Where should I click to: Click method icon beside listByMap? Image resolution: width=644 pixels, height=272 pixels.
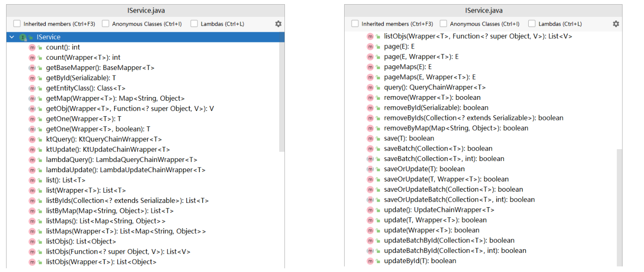pyautogui.click(x=32, y=211)
